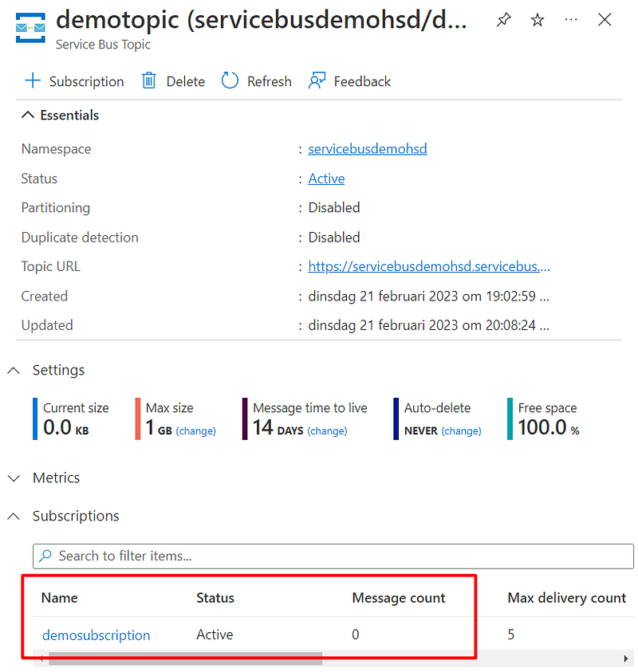Expand the Metrics section
Image resolution: width=638 pixels, height=672 pixels.
pos(14,477)
